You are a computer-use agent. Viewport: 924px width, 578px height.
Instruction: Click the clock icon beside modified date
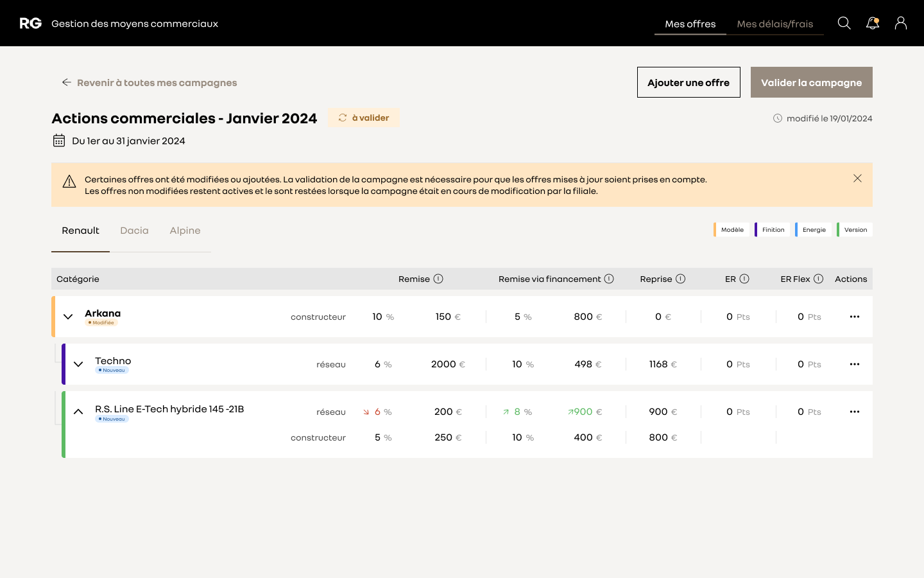point(778,118)
